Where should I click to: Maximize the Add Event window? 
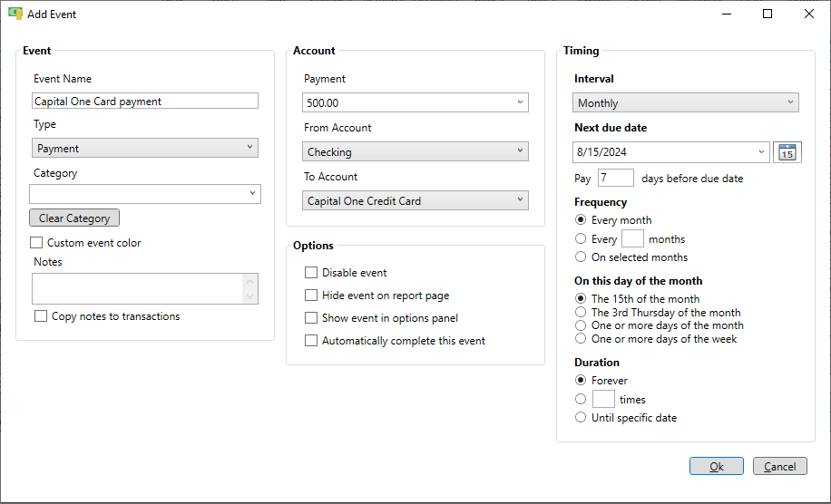767,14
